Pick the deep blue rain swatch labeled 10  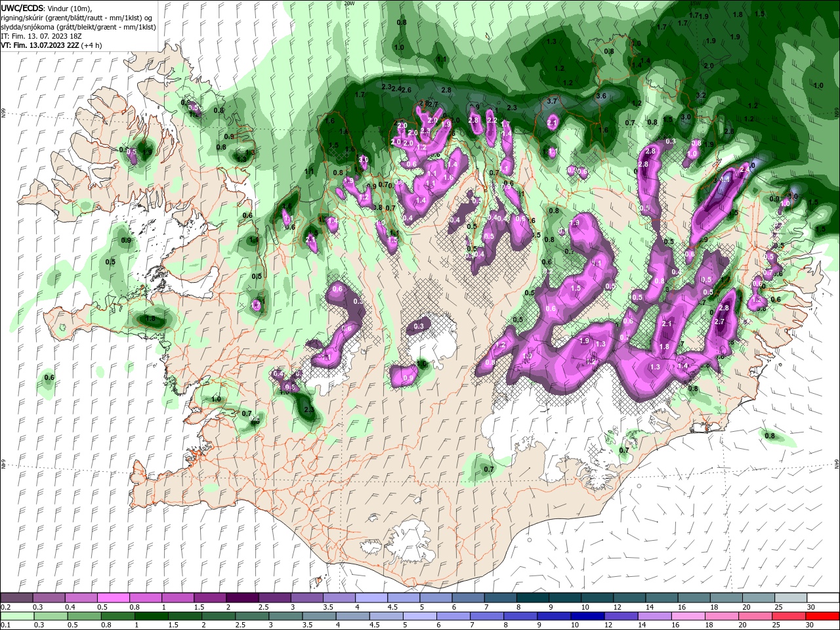point(587,616)
